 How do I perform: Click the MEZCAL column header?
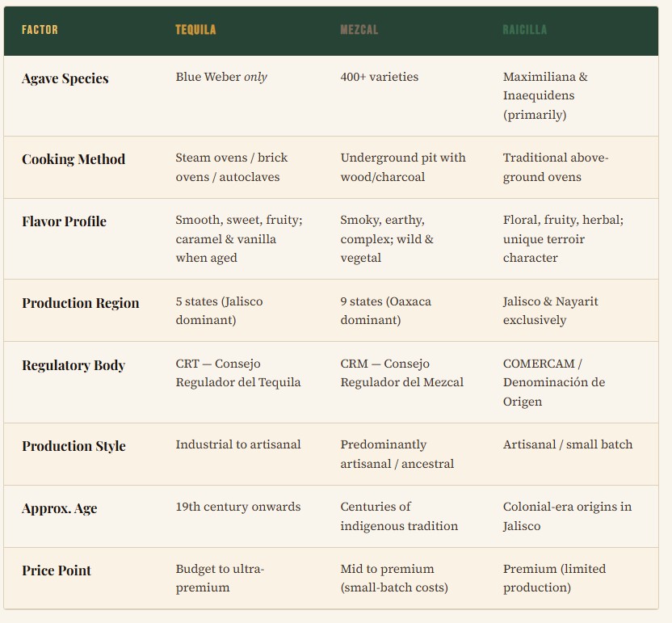click(x=359, y=30)
